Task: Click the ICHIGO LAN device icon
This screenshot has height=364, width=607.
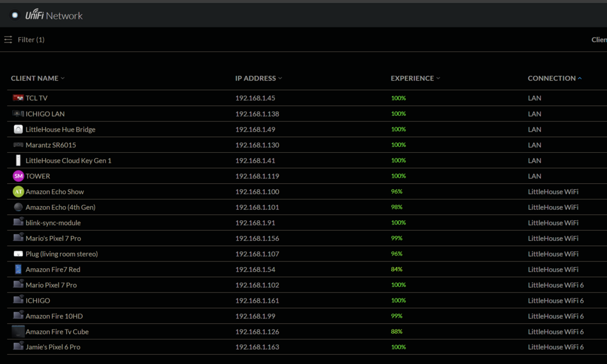Action: tap(18, 113)
